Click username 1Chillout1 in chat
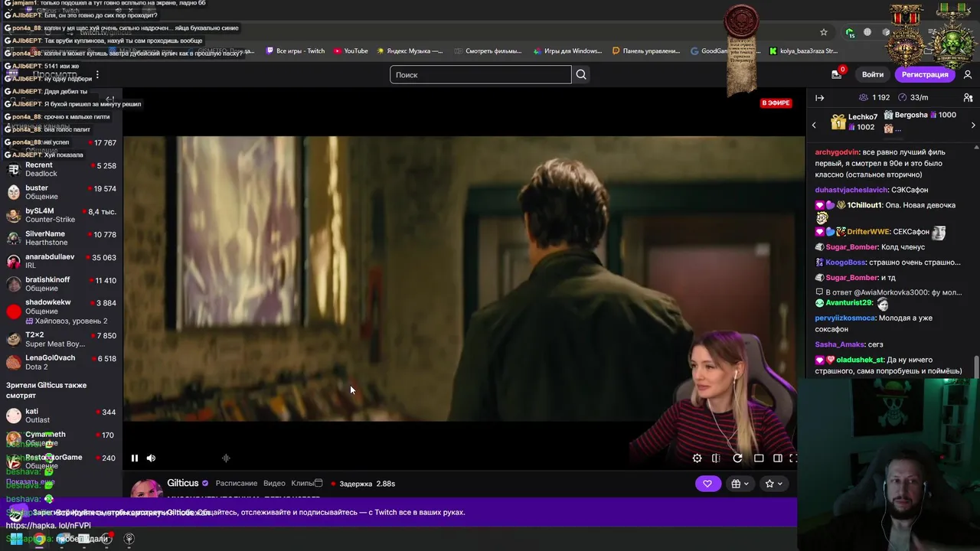 [x=864, y=205]
